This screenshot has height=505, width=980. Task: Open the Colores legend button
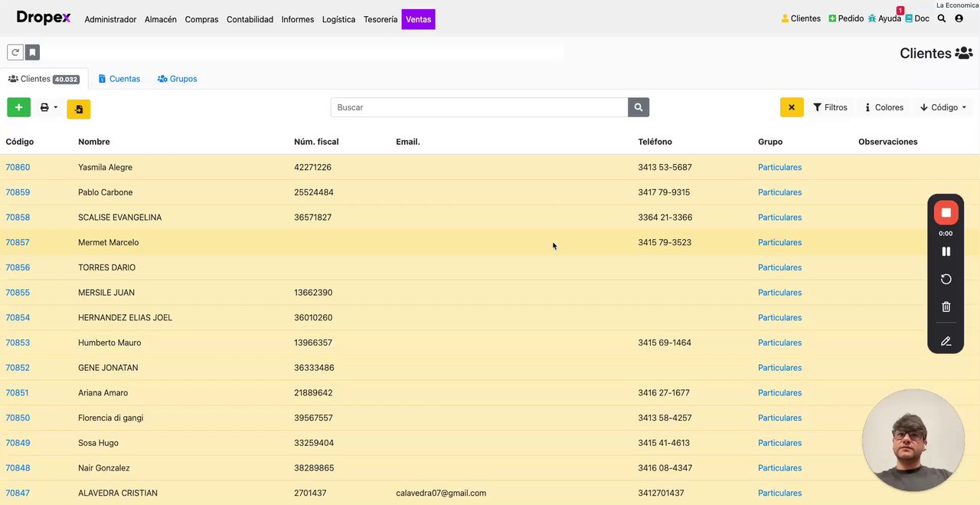pos(884,107)
